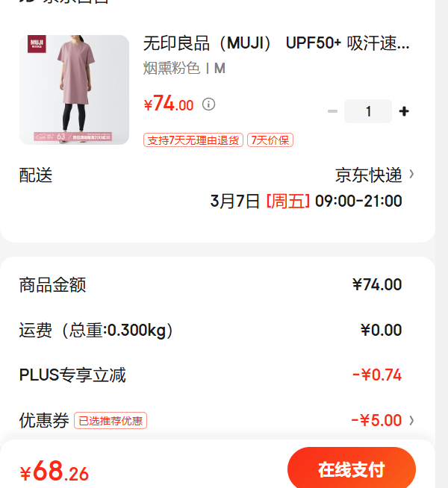Image resolution: width=448 pixels, height=488 pixels.
Task: Open the MUJI dress product thumbnail
Action: click(x=74, y=90)
